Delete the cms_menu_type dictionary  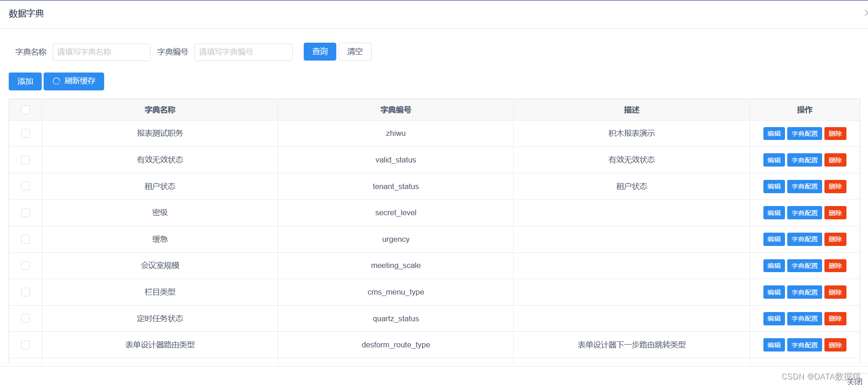tap(835, 292)
